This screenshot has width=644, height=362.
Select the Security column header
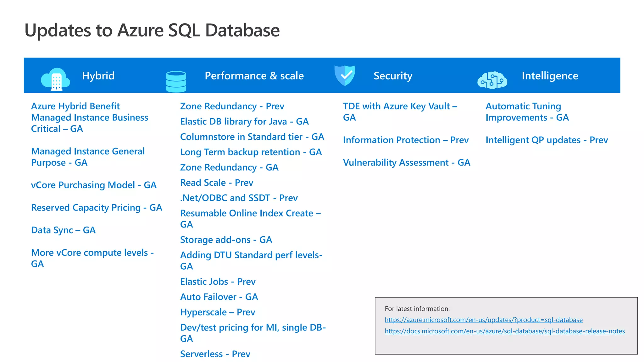(x=393, y=76)
